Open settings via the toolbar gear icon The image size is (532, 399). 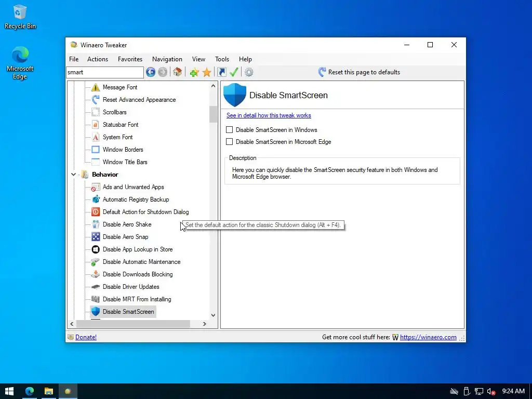(249, 72)
